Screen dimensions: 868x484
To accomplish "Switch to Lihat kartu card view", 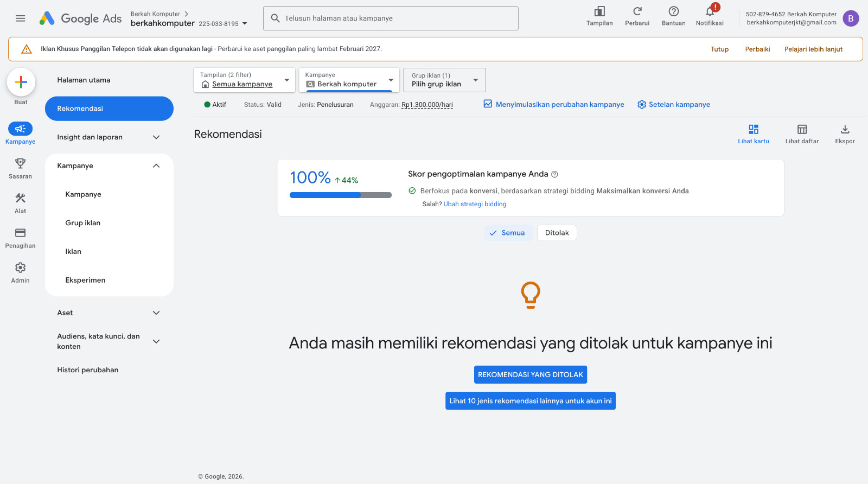I will click(754, 133).
